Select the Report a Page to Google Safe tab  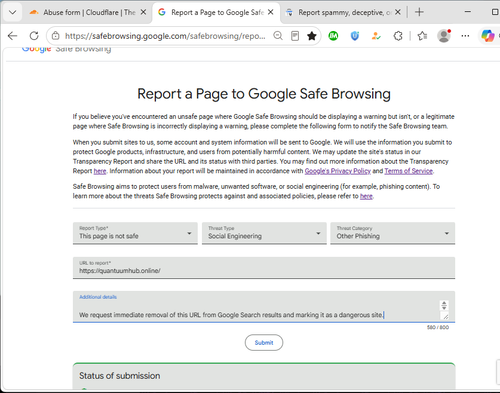click(x=216, y=12)
